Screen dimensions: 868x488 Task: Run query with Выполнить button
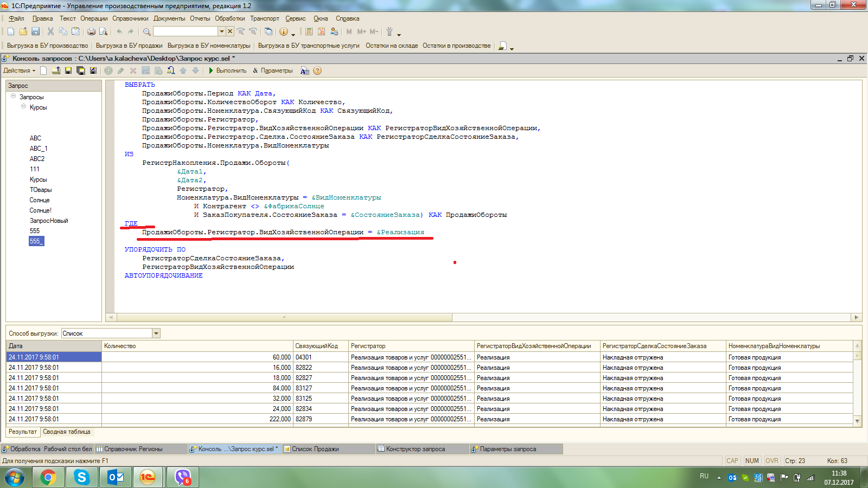(x=227, y=70)
